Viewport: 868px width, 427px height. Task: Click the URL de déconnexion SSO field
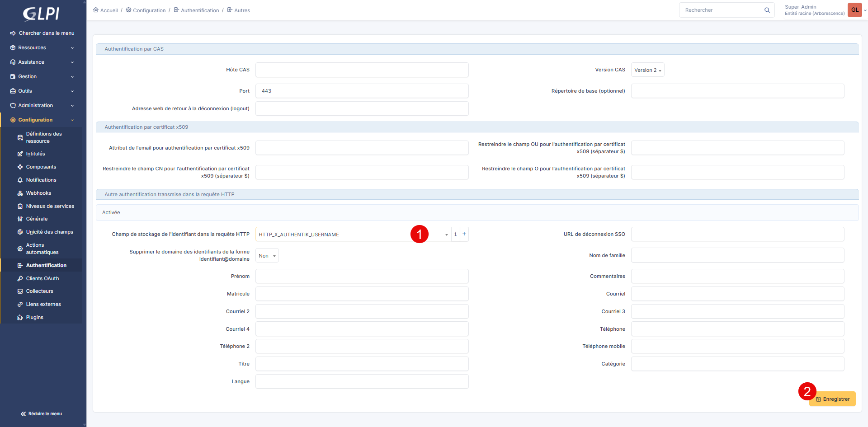click(737, 234)
